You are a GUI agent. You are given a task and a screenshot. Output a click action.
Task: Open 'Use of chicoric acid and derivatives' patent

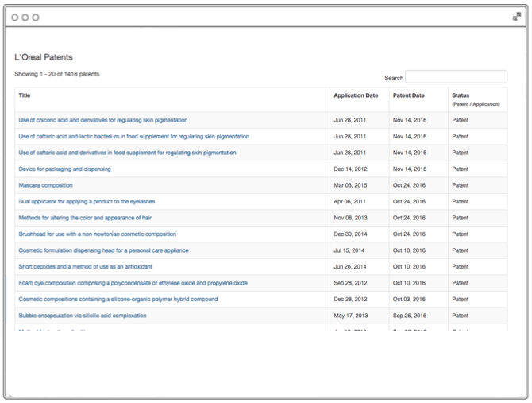point(103,120)
